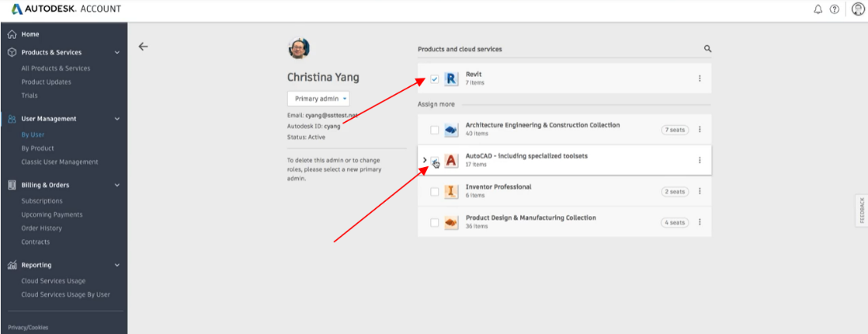Tick the Inventor Professional checkbox
The width and height of the screenshot is (868, 334).
tap(435, 192)
